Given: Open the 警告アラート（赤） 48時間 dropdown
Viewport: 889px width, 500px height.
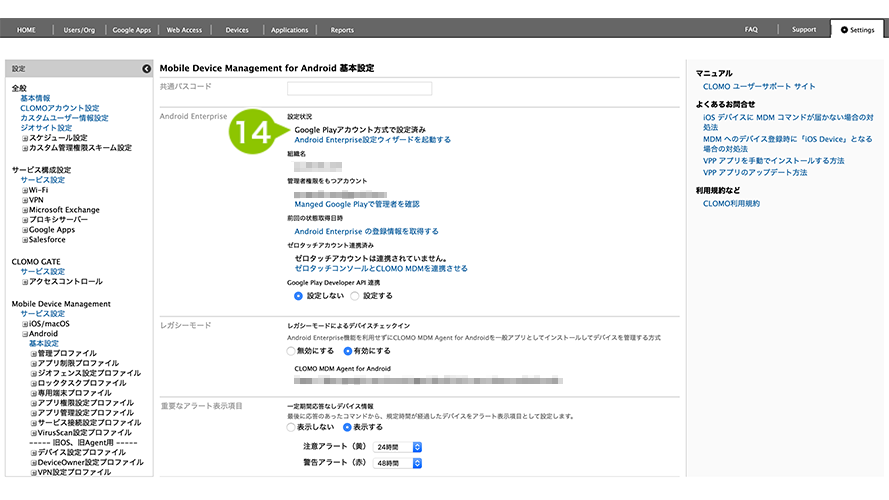Looking at the screenshot, I should point(397,463).
